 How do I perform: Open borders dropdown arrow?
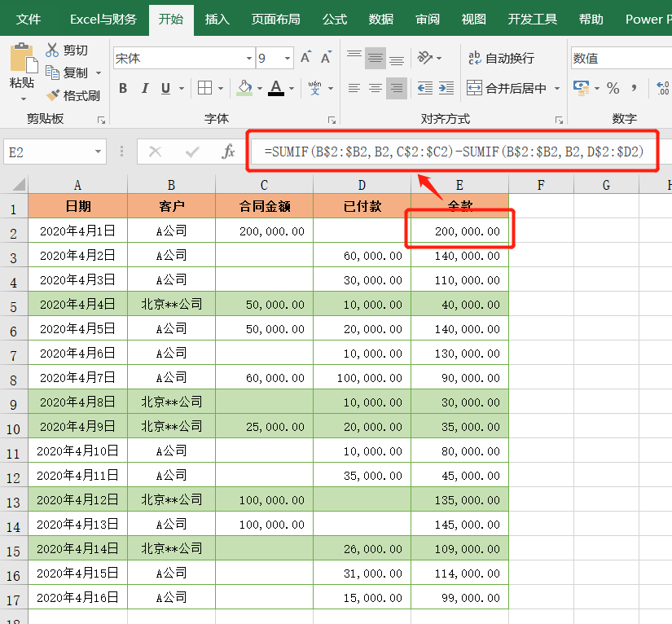(x=221, y=89)
